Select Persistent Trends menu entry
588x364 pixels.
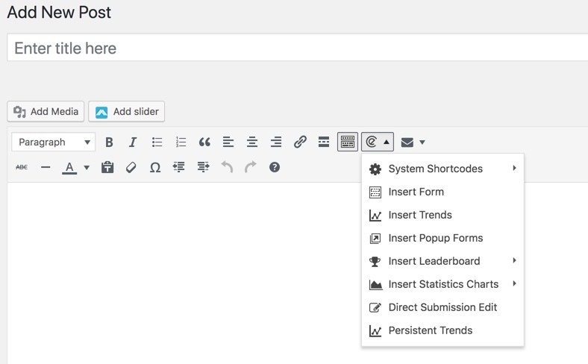(x=430, y=330)
